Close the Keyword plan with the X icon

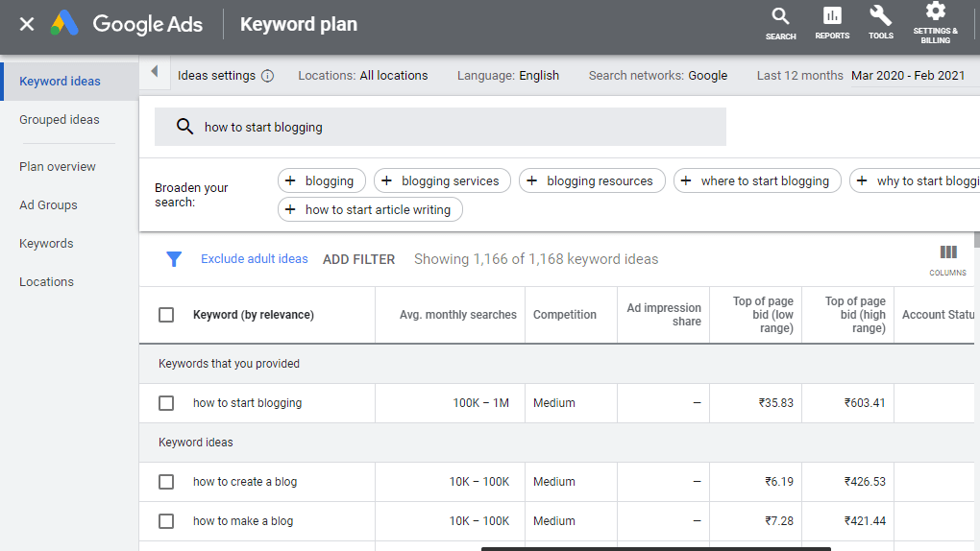(x=27, y=24)
